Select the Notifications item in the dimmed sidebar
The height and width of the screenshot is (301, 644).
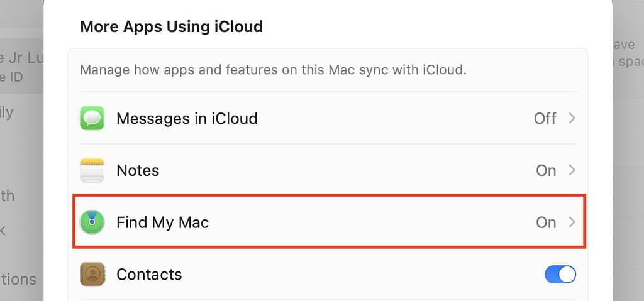point(18,279)
